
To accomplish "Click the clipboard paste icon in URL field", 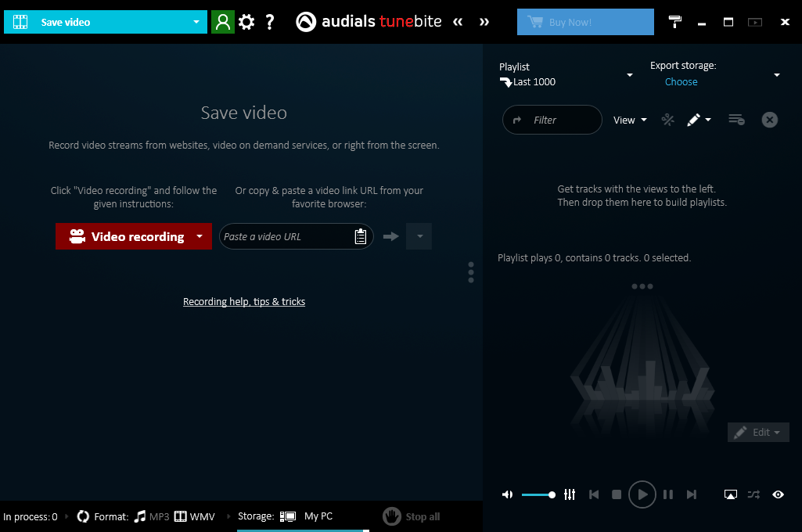I will click(x=361, y=236).
